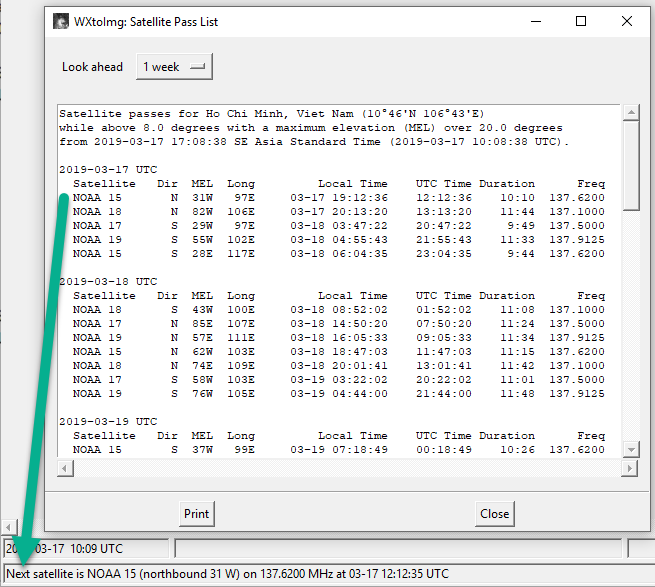Click the Satellite passes for Ho Chi Minh header line
Screen dimensions: 655x587
[x=272, y=114]
